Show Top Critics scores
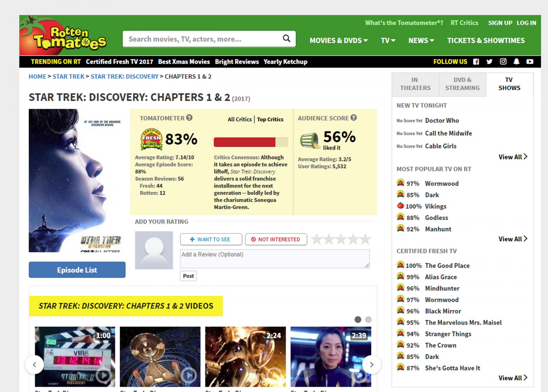548x392 pixels. [270, 119]
